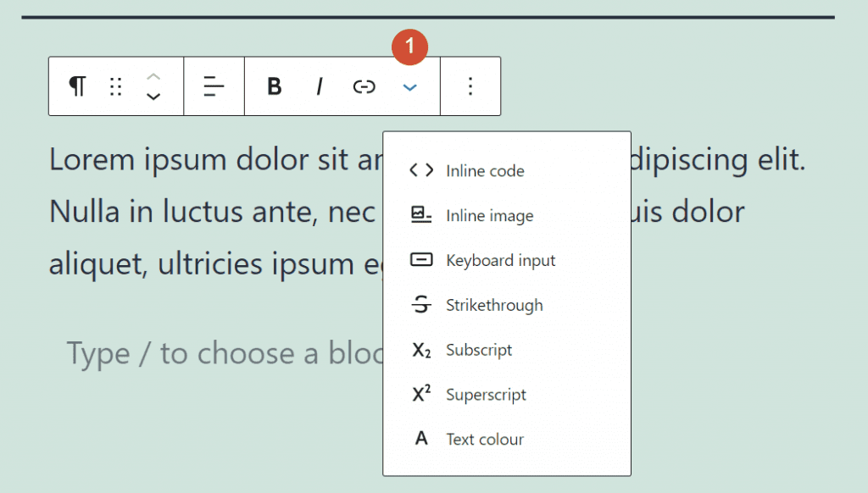Choose Keyboard input from the menu
The width and height of the screenshot is (868, 493).
pyautogui.click(x=500, y=260)
